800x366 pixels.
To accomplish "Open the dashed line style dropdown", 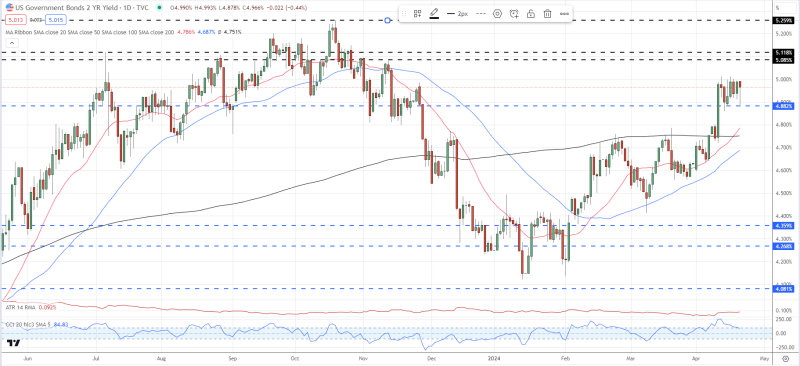I will (x=481, y=14).
